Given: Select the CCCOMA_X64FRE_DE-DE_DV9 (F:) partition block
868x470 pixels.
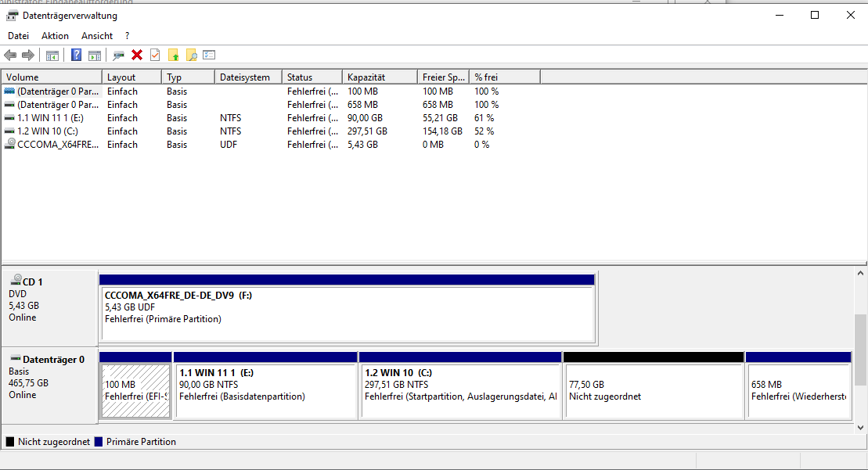Looking at the screenshot, I should [347, 308].
